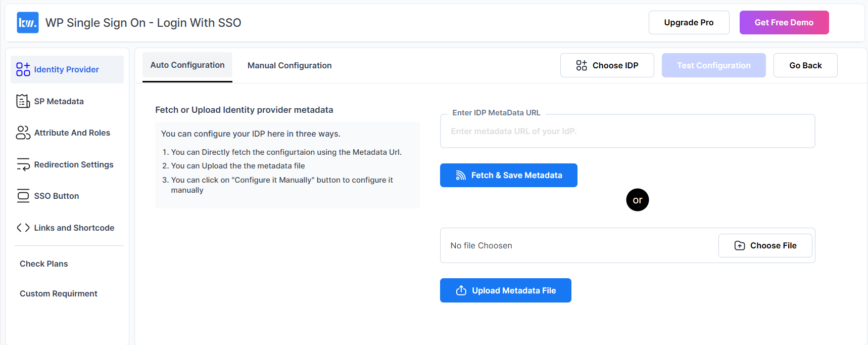
Task: Select the Identity Provider sidebar icon
Action: click(23, 69)
